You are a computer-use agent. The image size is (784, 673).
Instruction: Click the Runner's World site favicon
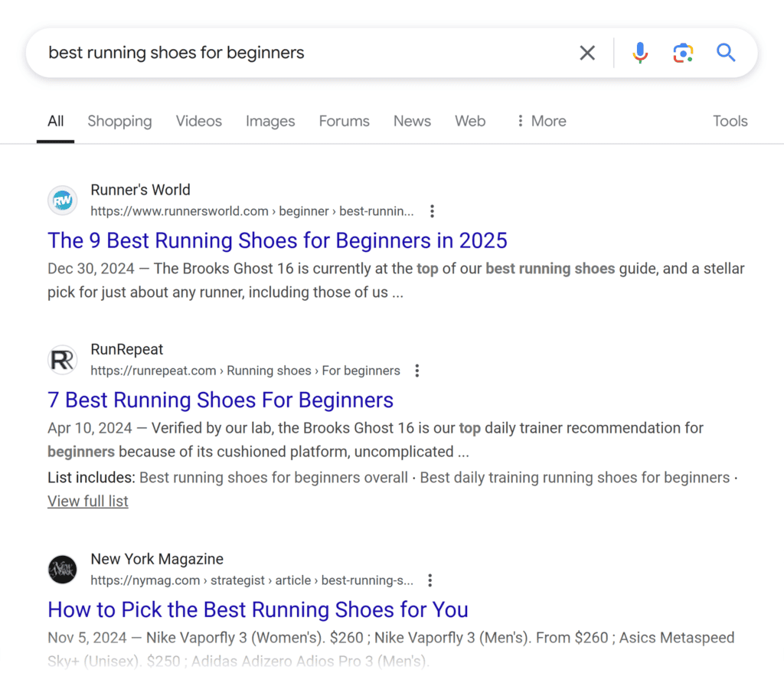[x=62, y=200]
